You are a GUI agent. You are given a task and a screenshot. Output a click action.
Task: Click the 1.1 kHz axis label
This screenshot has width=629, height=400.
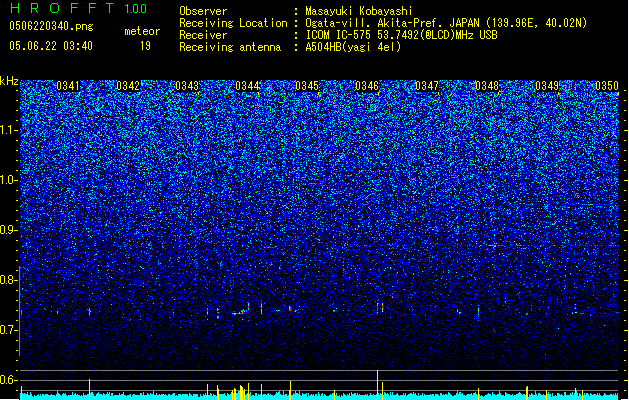[9, 130]
